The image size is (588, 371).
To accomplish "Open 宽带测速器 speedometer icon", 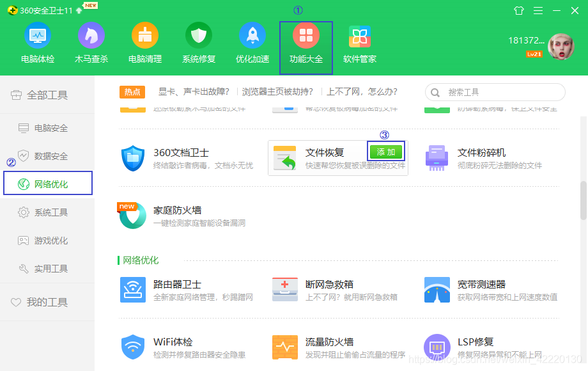I will [437, 290].
